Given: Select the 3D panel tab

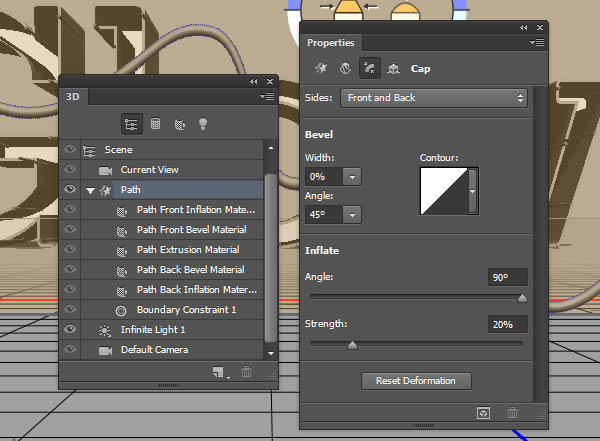Looking at the screenshot, I should (73, 97).
